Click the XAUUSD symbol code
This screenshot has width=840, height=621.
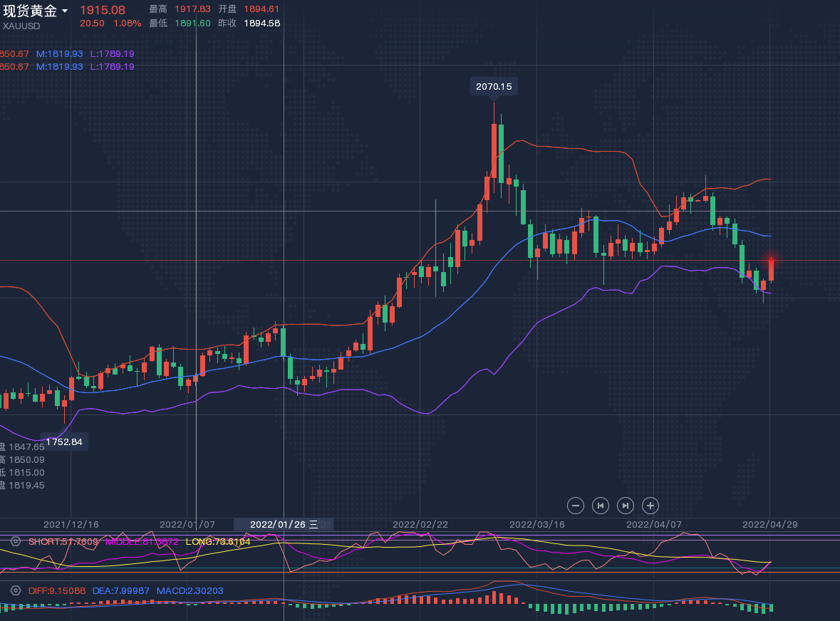coord(21,26)
